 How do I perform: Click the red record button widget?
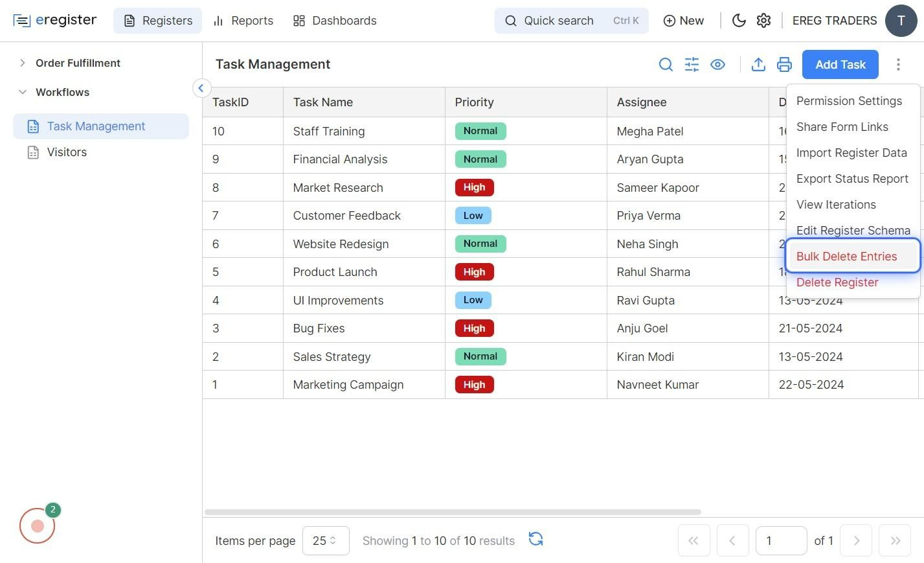38,525
